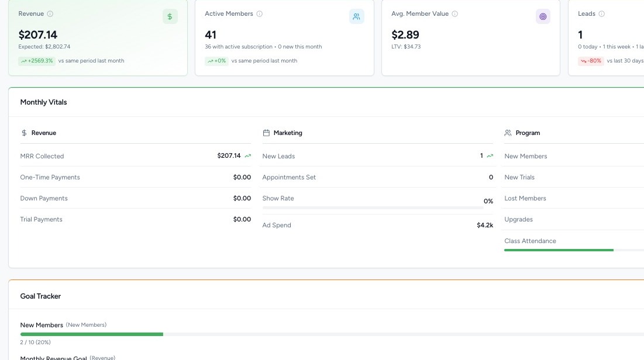
Task: Click the trend arrow next to MRR Collected value
Action: pos(247,156)
